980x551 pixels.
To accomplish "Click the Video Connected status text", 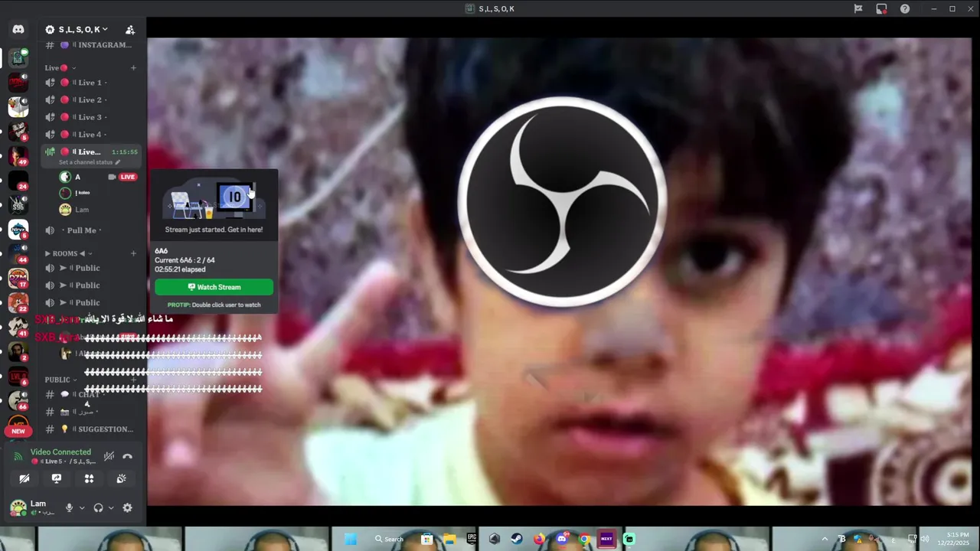I will [60, 452].
